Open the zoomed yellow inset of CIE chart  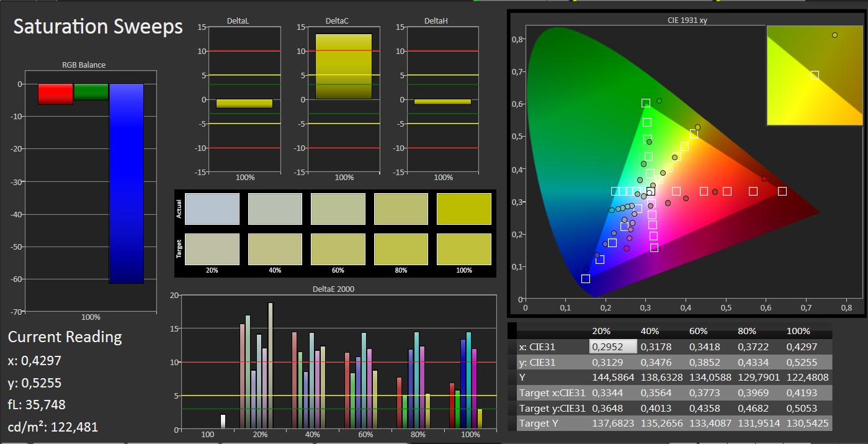[x=814, y=75]
